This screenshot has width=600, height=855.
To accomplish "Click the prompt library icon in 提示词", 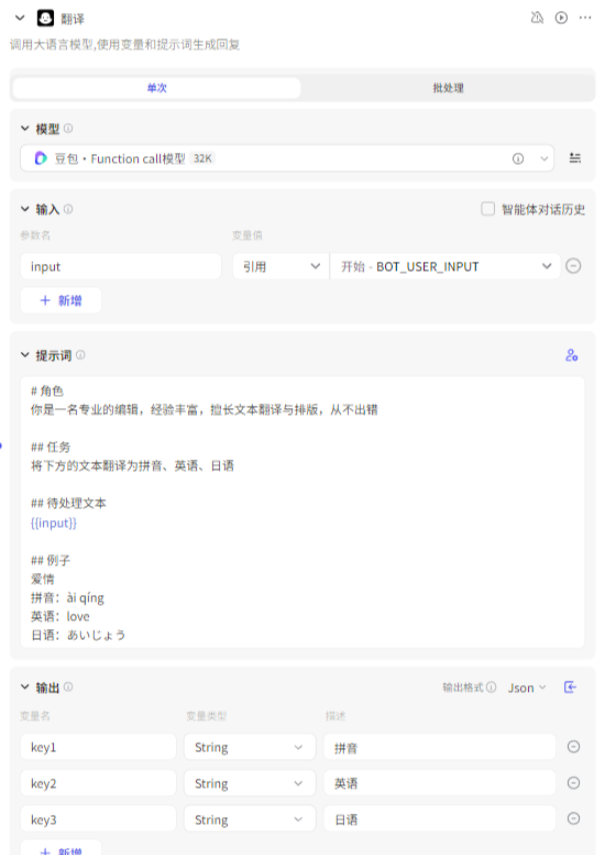I will tap(571, 355).
